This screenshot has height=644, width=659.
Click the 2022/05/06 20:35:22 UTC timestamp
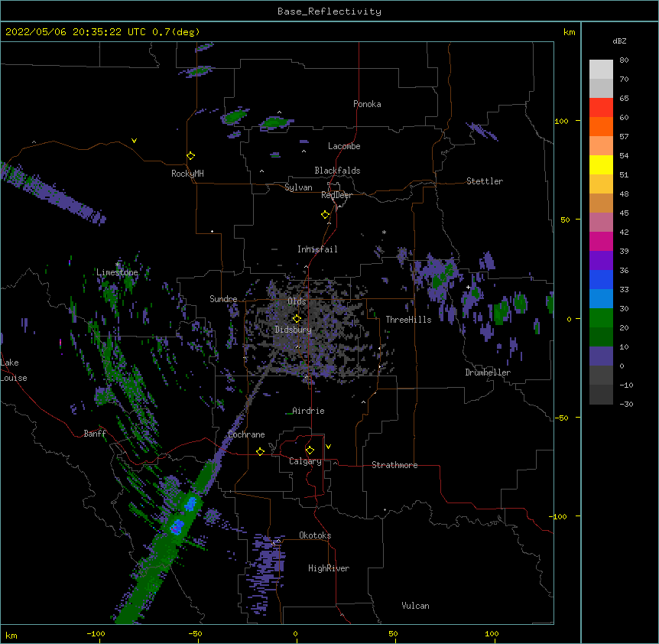[75, 32]
